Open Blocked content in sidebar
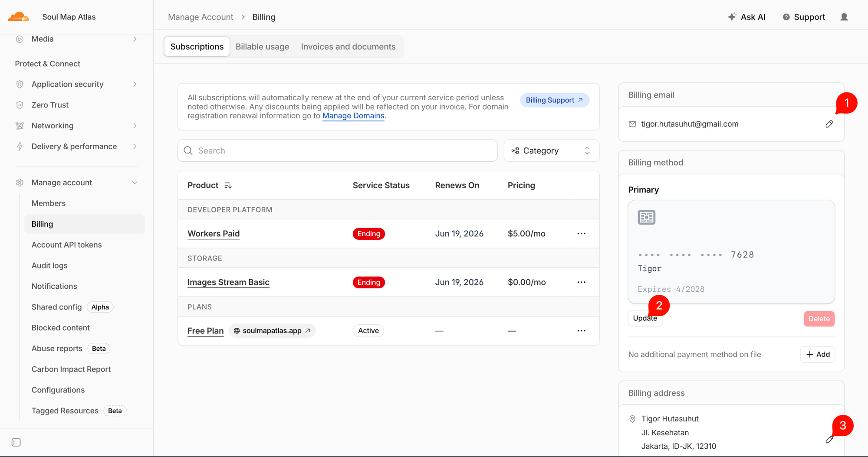 point(60,328)
